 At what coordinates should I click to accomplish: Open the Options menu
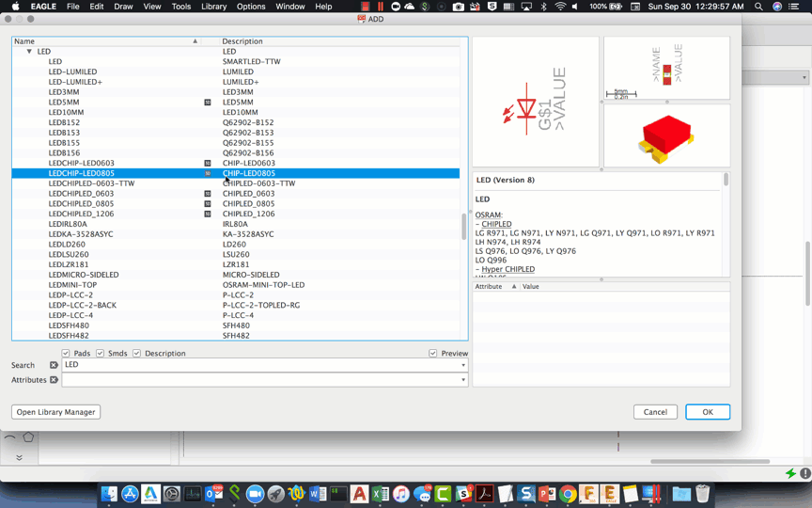pyautogui.click(x=250, y=7)
